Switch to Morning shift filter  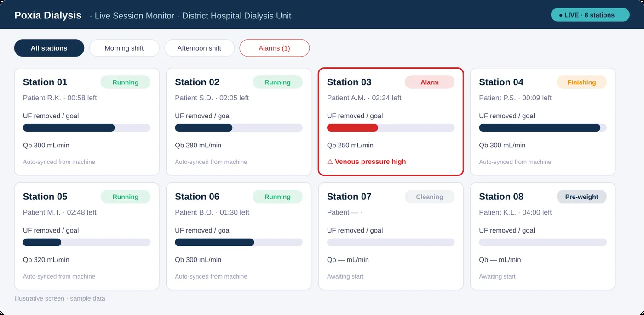[x=124, y=48]
